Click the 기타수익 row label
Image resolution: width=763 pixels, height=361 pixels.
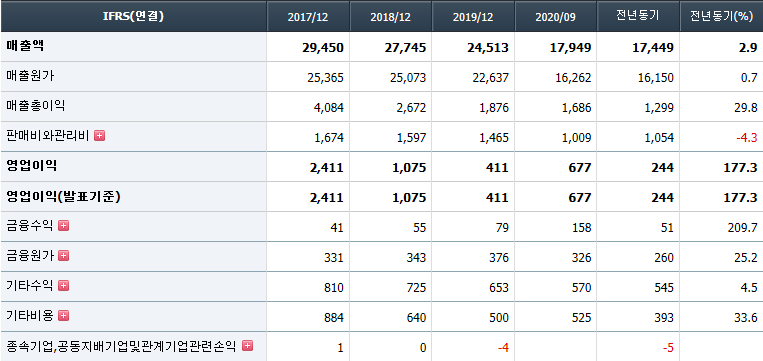30,286
